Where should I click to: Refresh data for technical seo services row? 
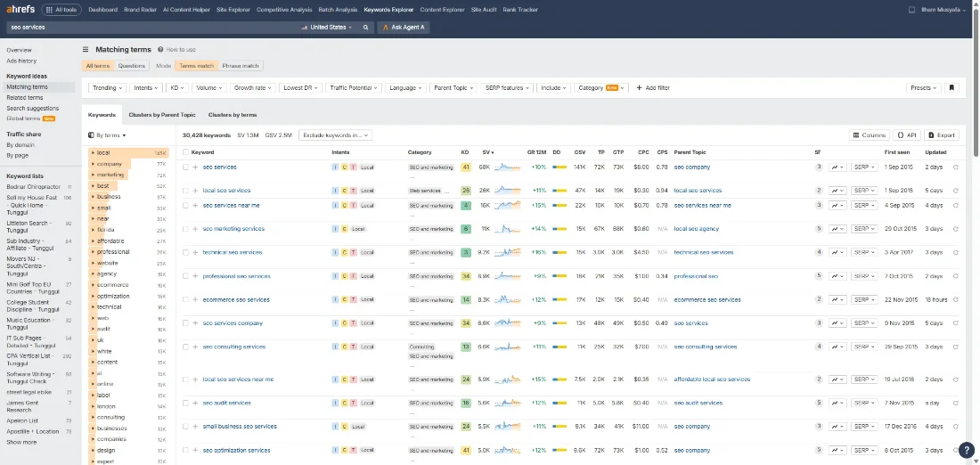click(x=956, y=252)
